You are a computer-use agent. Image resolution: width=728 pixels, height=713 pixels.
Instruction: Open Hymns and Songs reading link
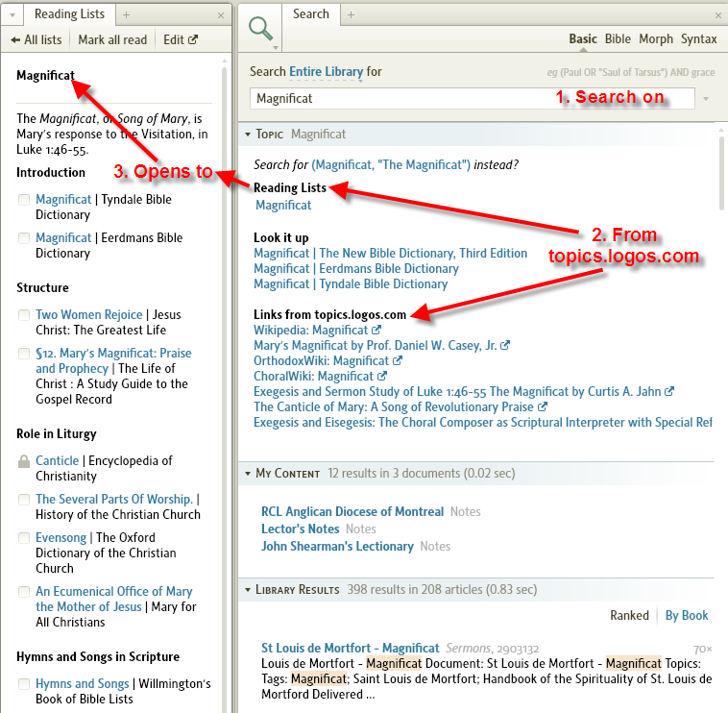(83, 684)
